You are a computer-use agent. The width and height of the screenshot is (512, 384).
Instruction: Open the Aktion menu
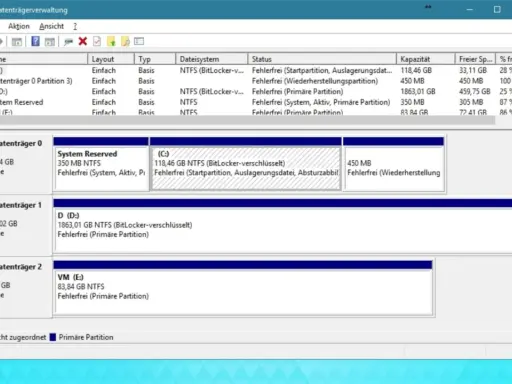point(19,26)
